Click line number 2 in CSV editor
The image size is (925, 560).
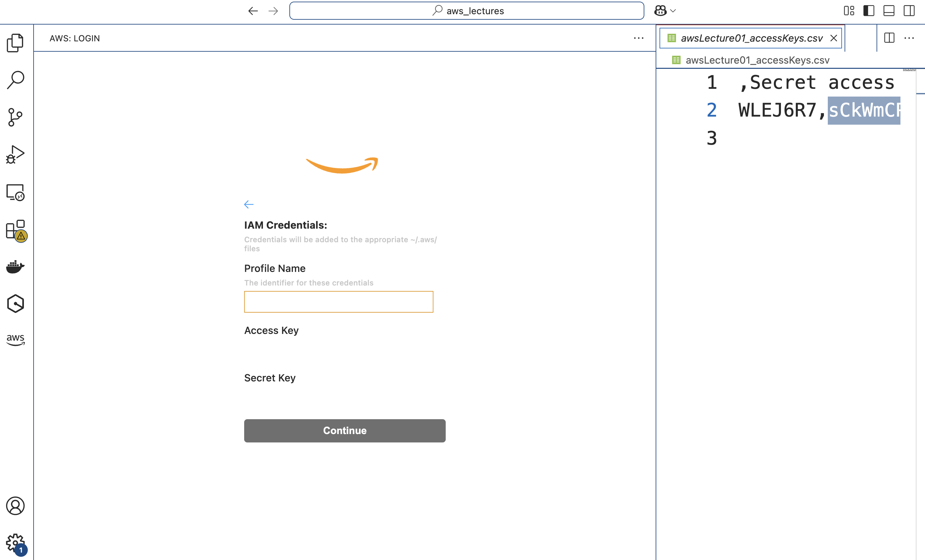[712, 110]
